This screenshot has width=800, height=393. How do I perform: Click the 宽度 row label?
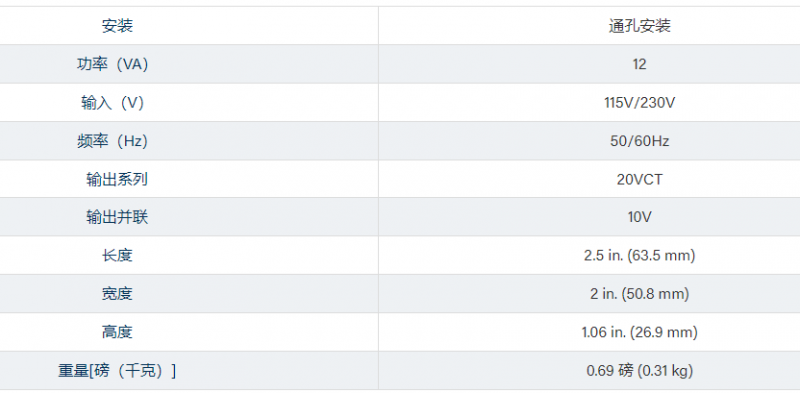coord(117,294)
